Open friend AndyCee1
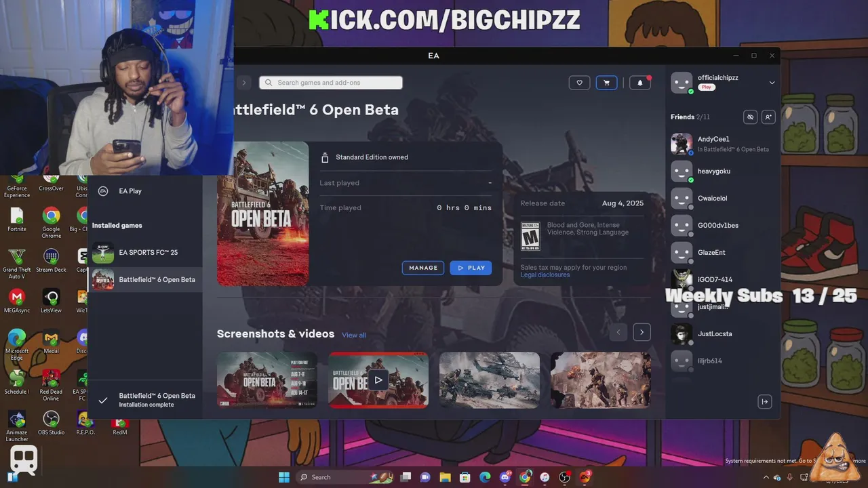868x488 pixels. tap(722, 144)
